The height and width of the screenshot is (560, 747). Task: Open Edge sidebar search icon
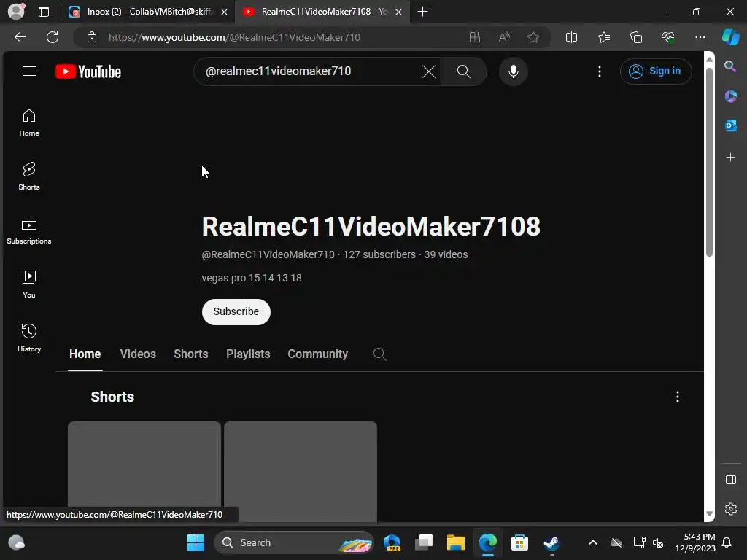tap(730, 66)
